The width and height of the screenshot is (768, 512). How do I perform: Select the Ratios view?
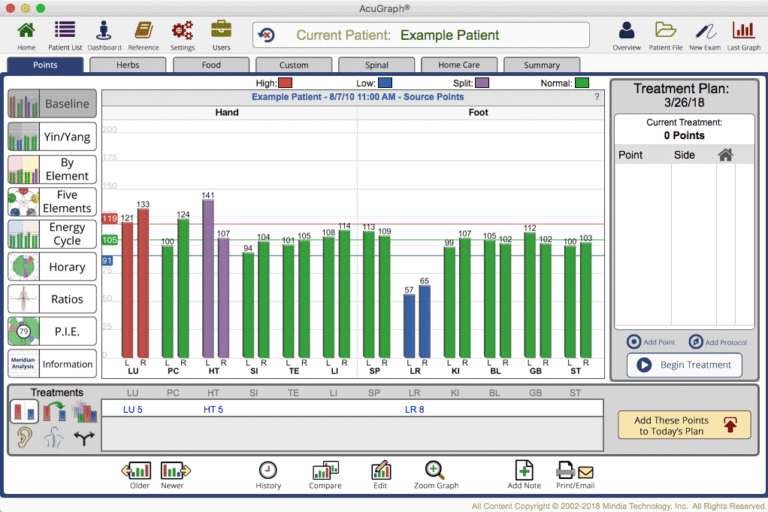click(x=52, y=299)
